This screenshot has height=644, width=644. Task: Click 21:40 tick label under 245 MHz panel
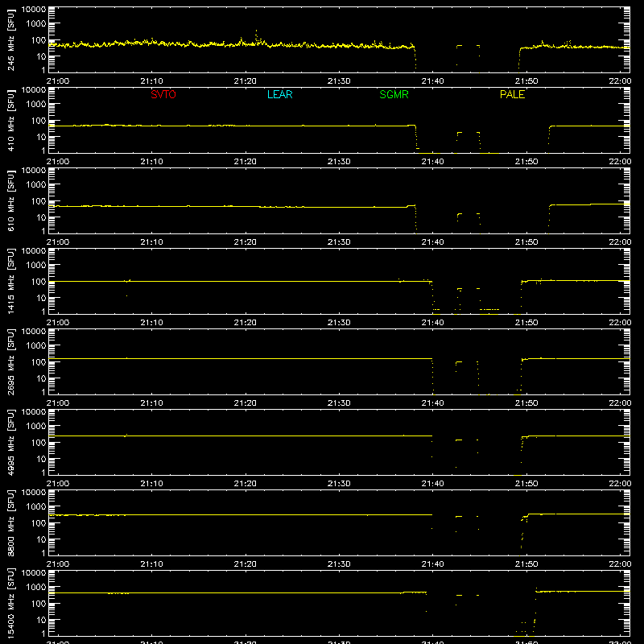432,81
